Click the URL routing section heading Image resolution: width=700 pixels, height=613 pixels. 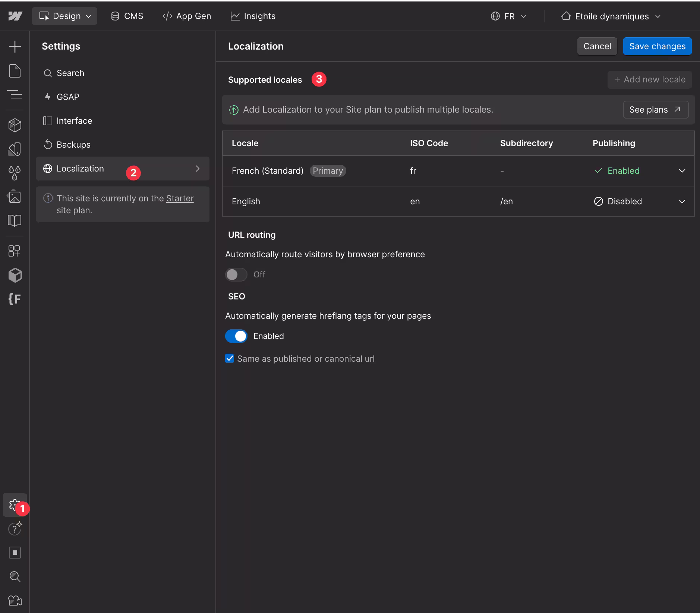pos(252,235)
